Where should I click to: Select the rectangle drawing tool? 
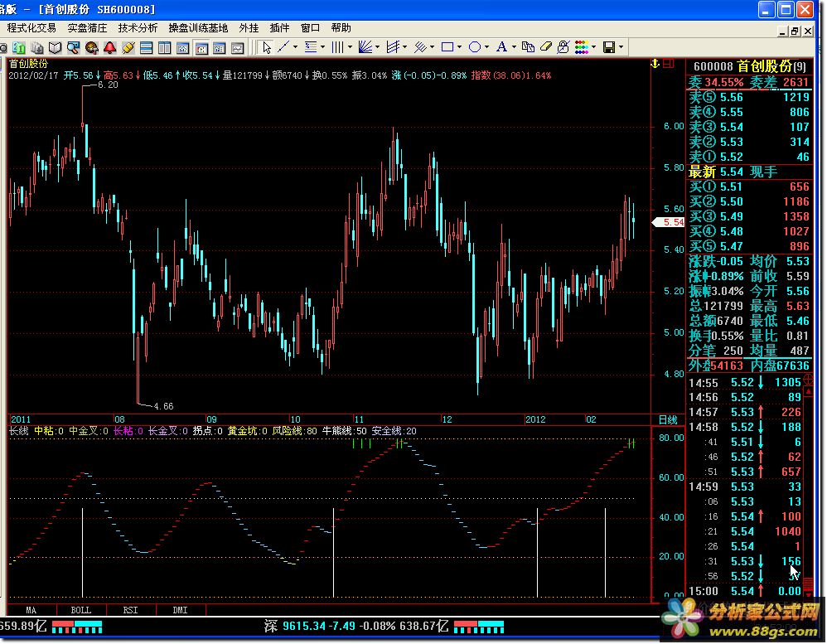click(447, 47)
